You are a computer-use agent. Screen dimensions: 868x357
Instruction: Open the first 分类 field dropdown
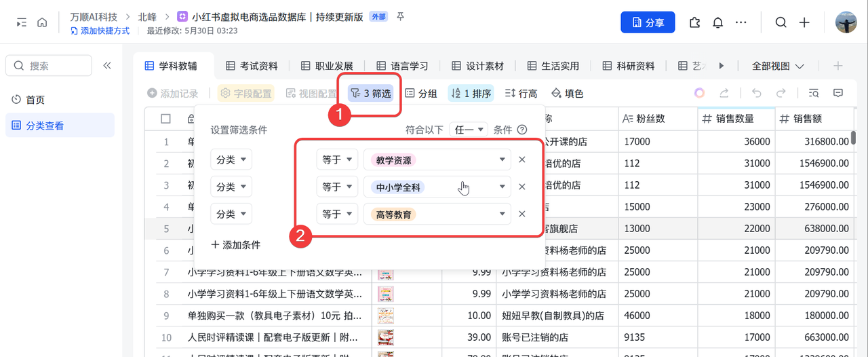click(231, 159)
